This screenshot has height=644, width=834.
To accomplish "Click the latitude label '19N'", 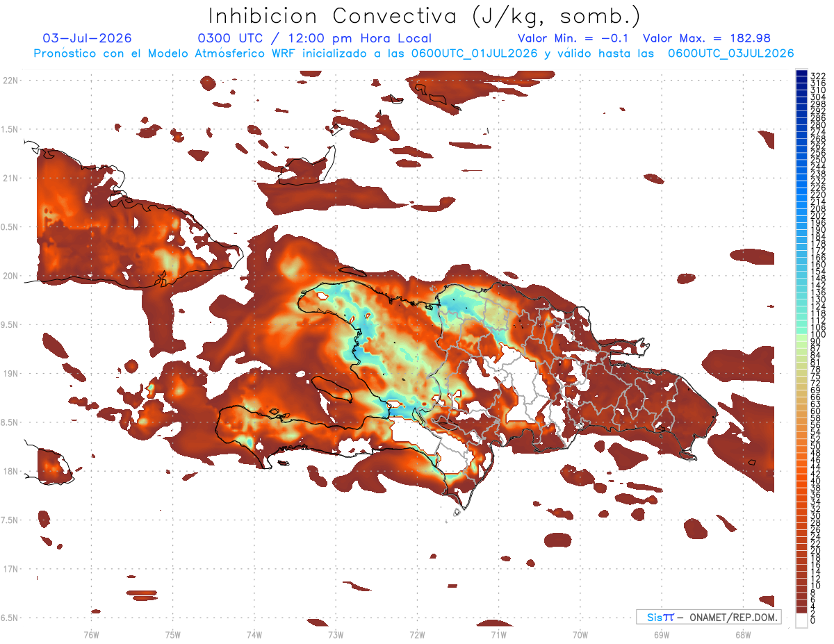I will click(10, 373).
